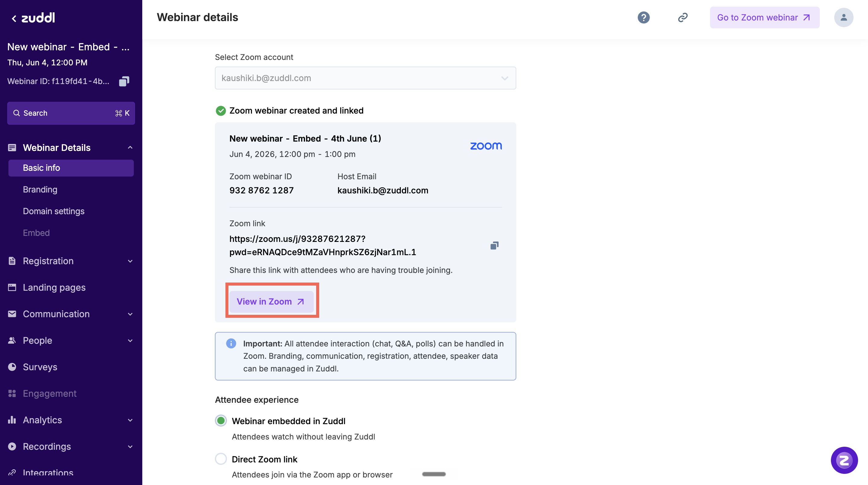Click the Integrations link icon
This screenshot has height=485, width=868.
(12, 473)
